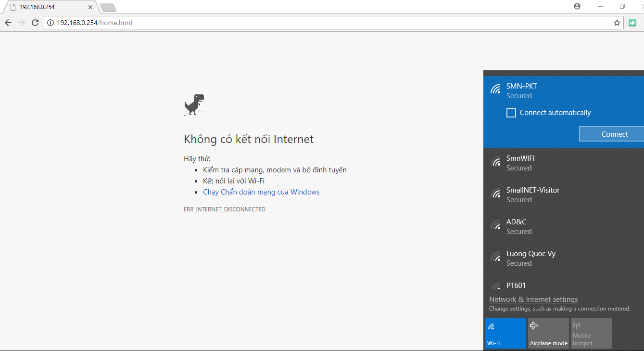Expand the SmallNET-Visitor network entry

[x=563, y=195]
